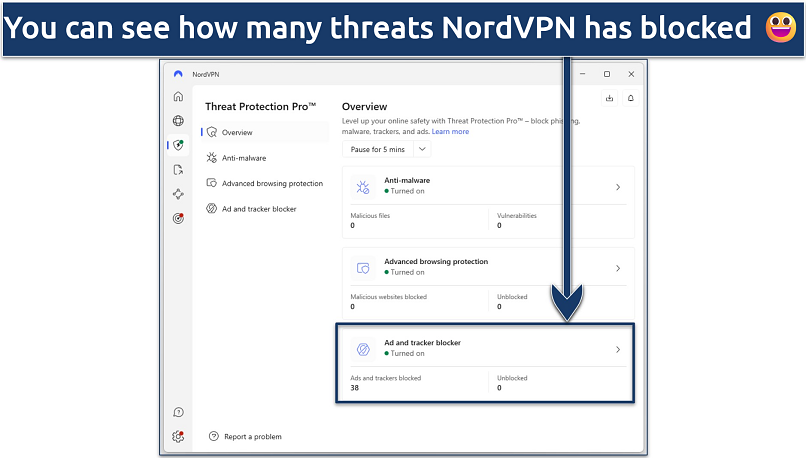Click the Malicious websites blocked count
Viewport: 806px width, 458px height.
[x=353, y=306]
